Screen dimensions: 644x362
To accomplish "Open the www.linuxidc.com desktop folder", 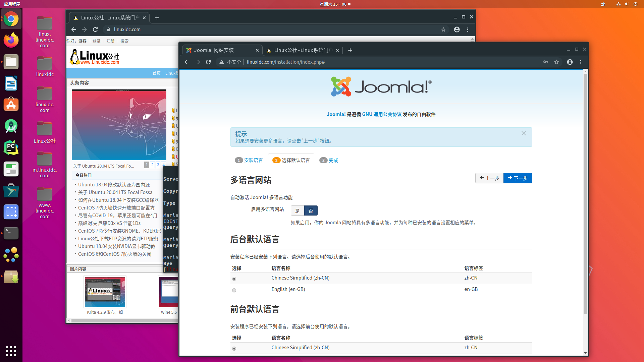I will pyautogui.click(x=45, y=203).
